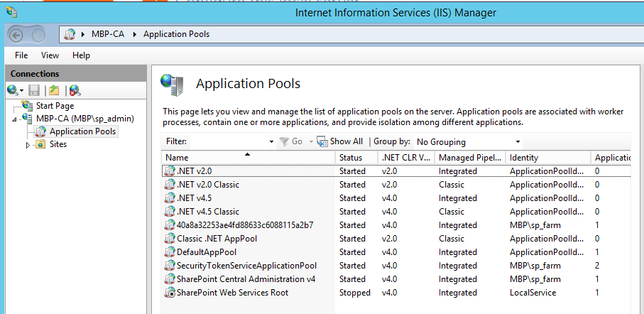Sort by the Managed Pipeline column header
The width and height of the screenshot is (644, 314).
(471, 158)
